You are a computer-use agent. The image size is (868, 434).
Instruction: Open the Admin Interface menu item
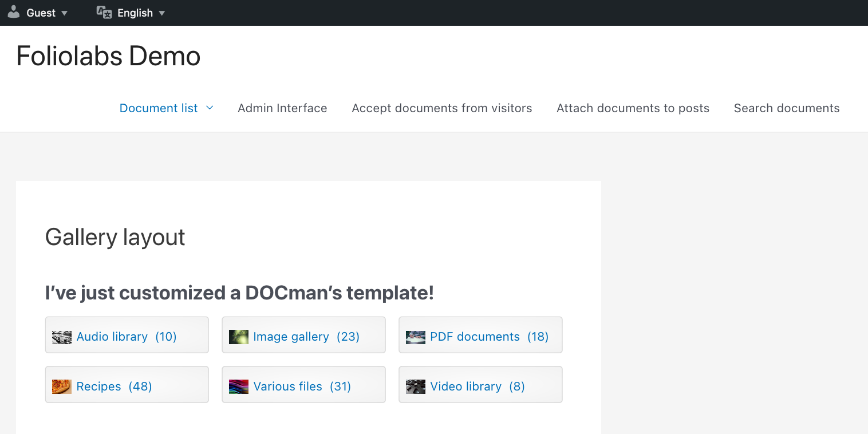[282, 108]
